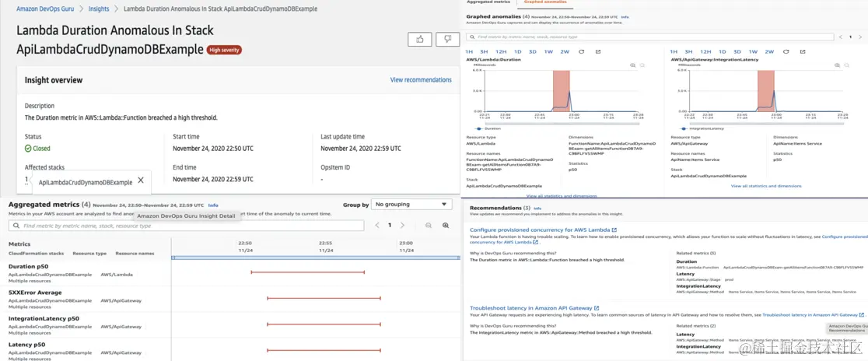868x361 pixels.
Task: Select 12H range for Lambda Duration graph
Action: pos(500,51)
